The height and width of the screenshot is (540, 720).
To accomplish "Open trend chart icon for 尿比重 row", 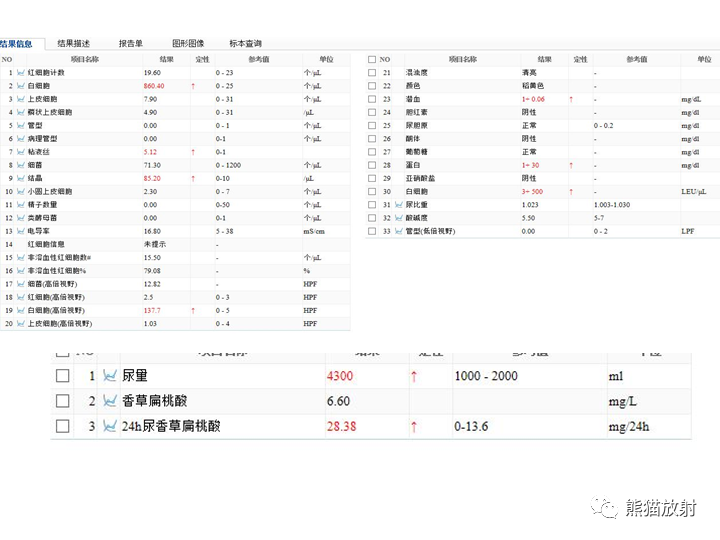I will [x=399, y=205].
